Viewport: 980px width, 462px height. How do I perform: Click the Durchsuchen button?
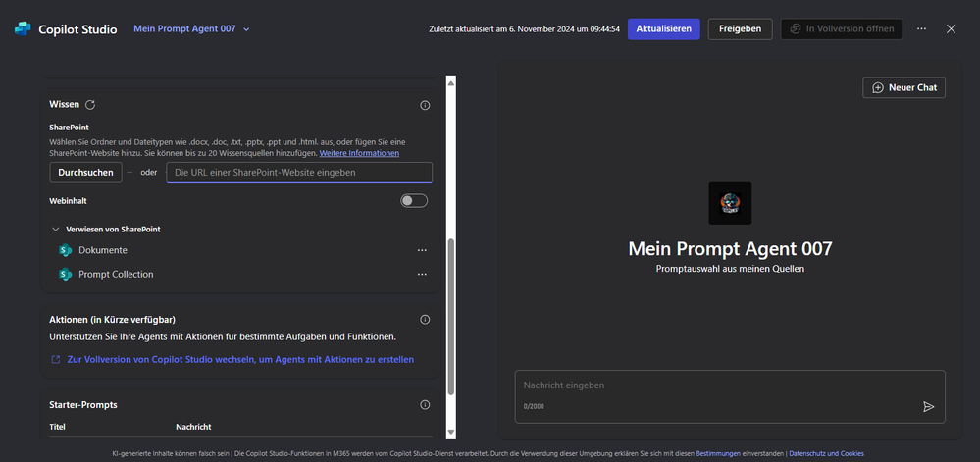click(85, 172)
